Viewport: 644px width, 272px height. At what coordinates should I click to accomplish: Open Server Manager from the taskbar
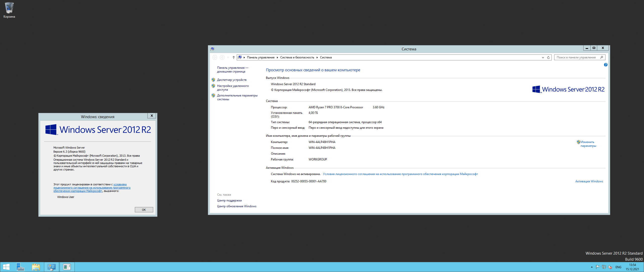[20, 267]
